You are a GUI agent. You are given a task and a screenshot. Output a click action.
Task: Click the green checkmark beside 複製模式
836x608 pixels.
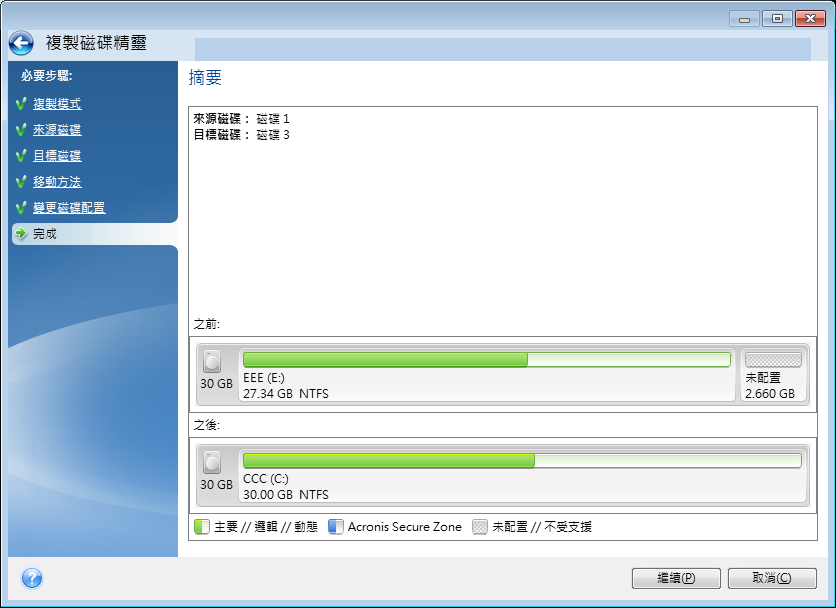(21, 103)
